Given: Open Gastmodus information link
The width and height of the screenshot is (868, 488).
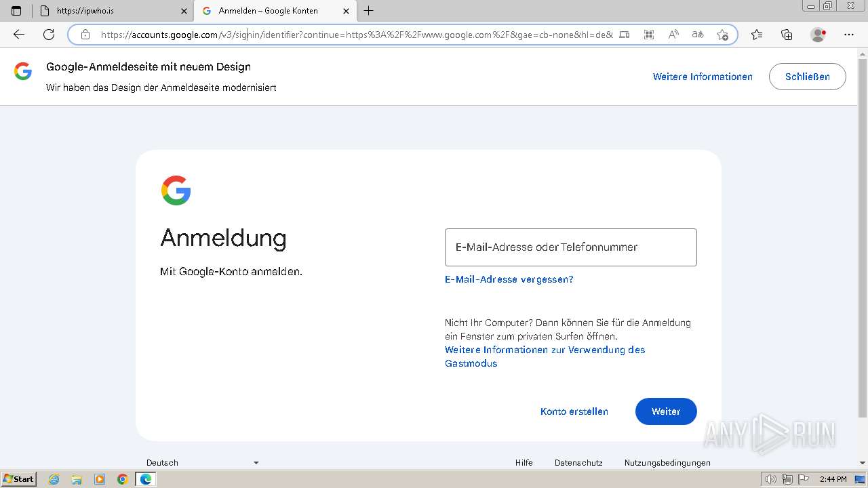Looking at the screenshot, I should [545, 357].
